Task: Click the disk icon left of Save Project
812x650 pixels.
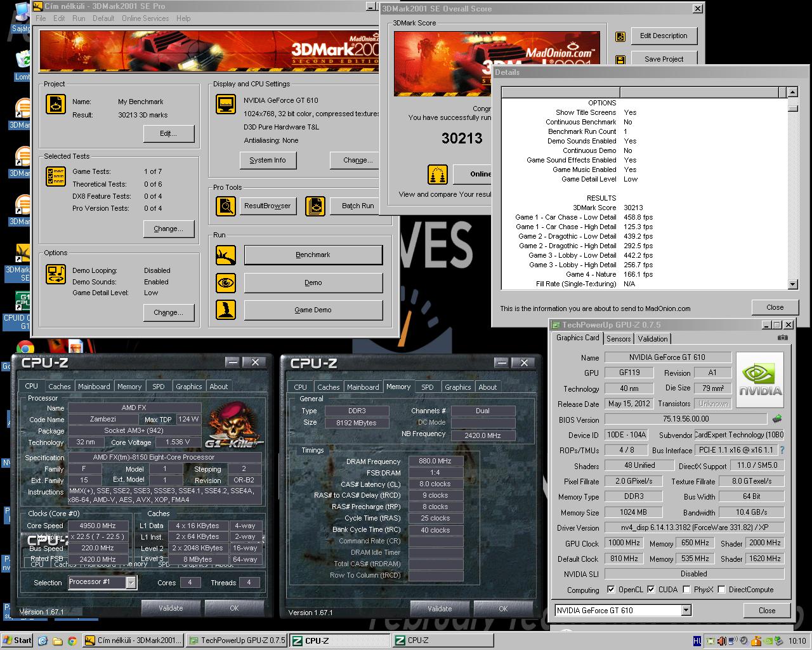Action: [620, 60]
